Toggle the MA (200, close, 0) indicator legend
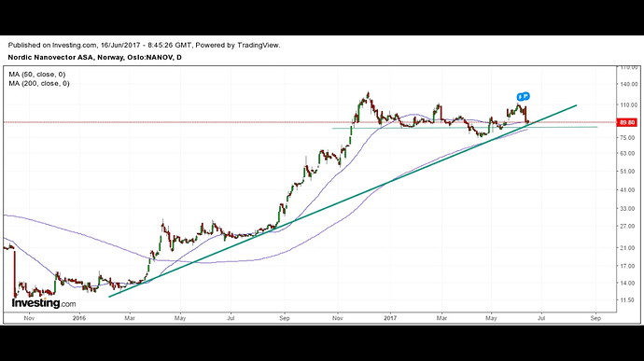This screenshot has height=361, width=644. 39,83
